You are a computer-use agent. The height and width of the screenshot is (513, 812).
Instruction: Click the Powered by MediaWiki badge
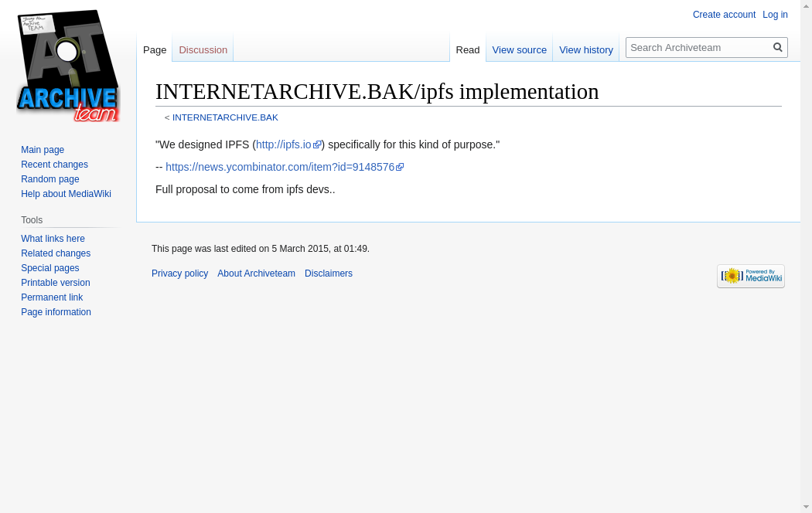[x=750, y=276]
